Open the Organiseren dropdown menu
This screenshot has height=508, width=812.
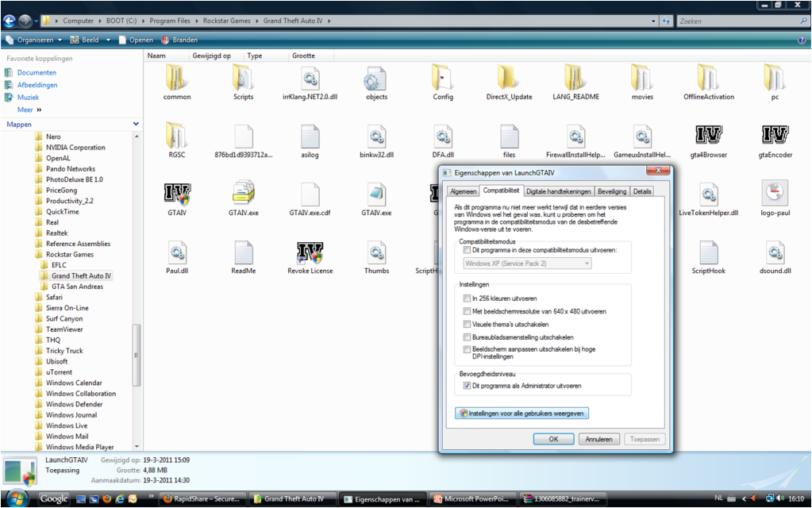[x=34, y=40]
